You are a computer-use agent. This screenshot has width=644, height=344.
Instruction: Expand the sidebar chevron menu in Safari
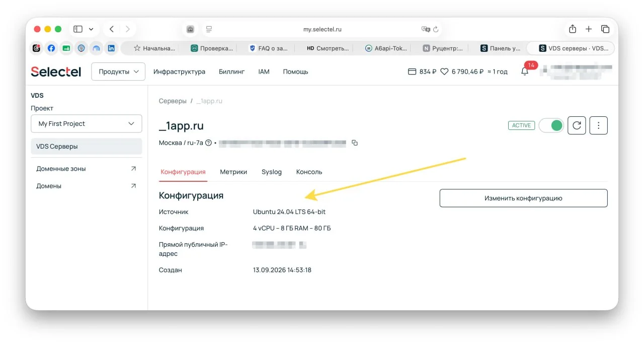(x=91, y=29)
